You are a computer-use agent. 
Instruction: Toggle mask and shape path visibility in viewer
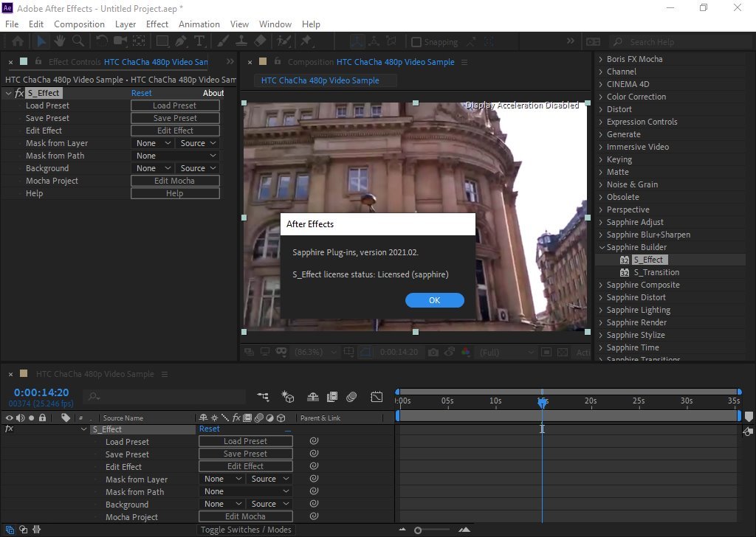pos(365,352)
